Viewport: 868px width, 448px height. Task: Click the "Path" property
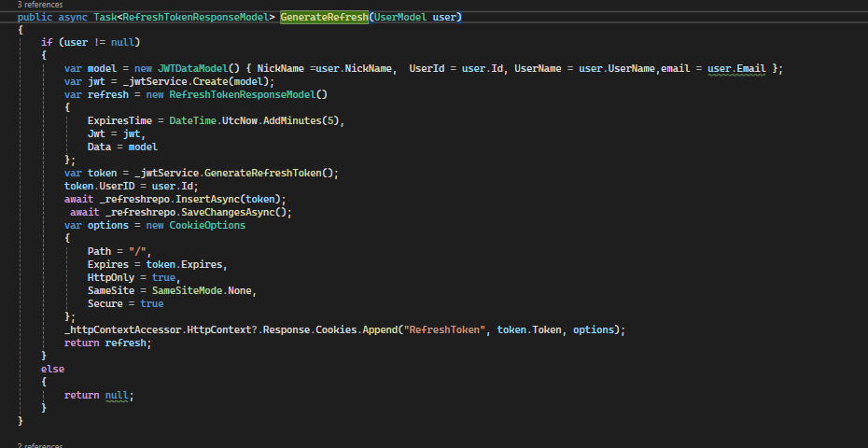(99, 251)
